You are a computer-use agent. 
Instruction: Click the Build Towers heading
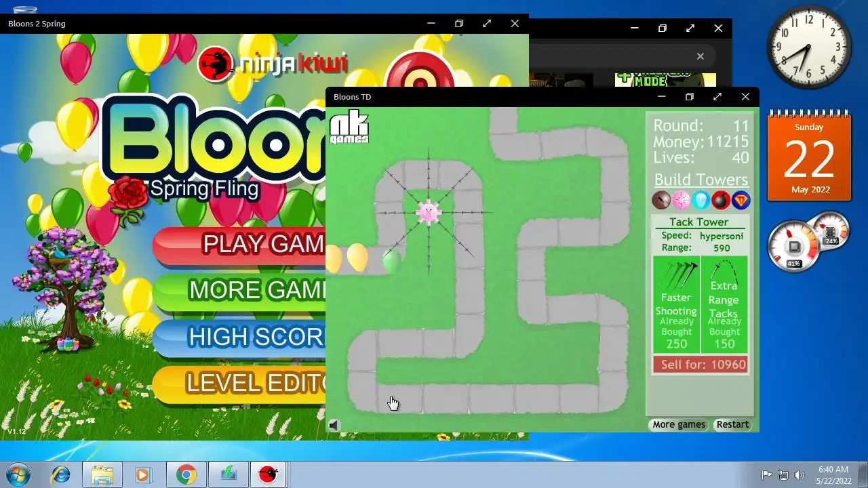point(701,180)
